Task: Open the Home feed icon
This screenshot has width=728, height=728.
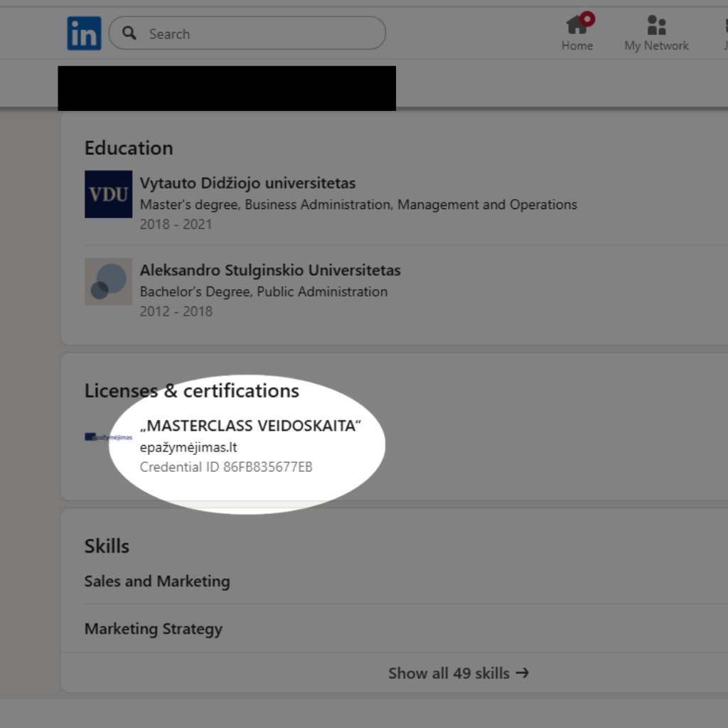Action: pyautogui.click(x=576, y=26)
